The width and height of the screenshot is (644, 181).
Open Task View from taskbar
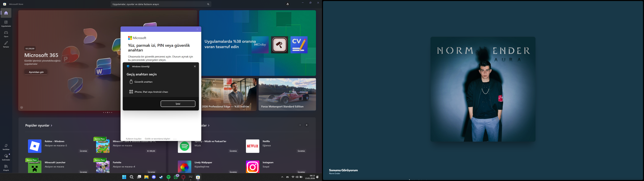(139, 177)
